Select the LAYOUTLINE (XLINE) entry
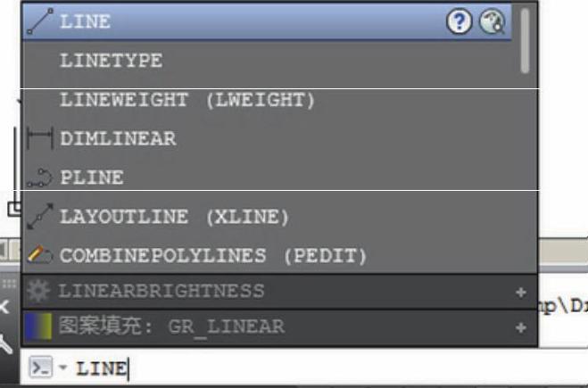This screenshot has width=588, height=388. [174, 217]
